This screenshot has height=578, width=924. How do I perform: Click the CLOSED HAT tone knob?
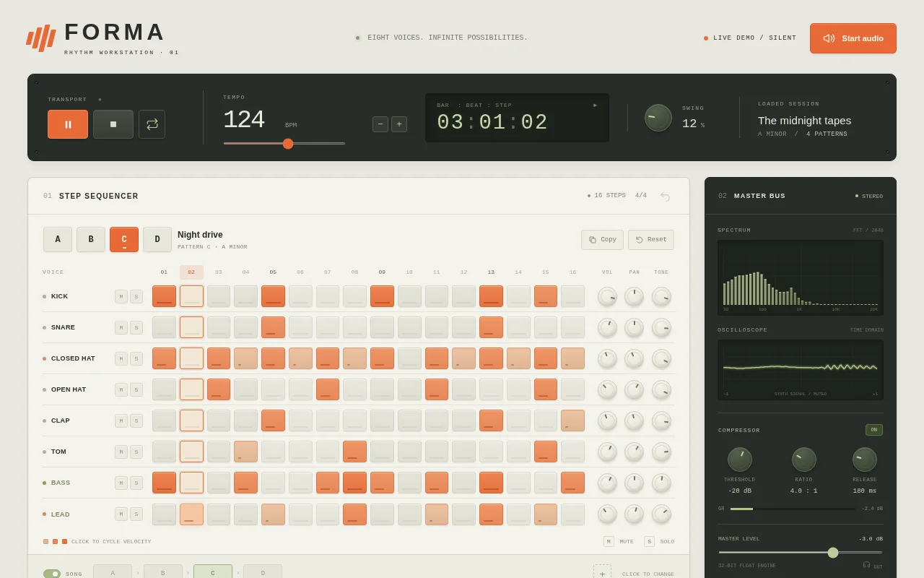[x=661, y=358]
